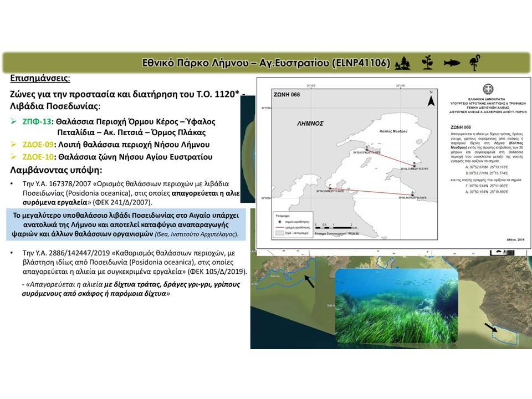Click the legend box on the ΖΩΝΗ 066 map
The width and height of the screenshot is (532, 399).
[293, 226]
